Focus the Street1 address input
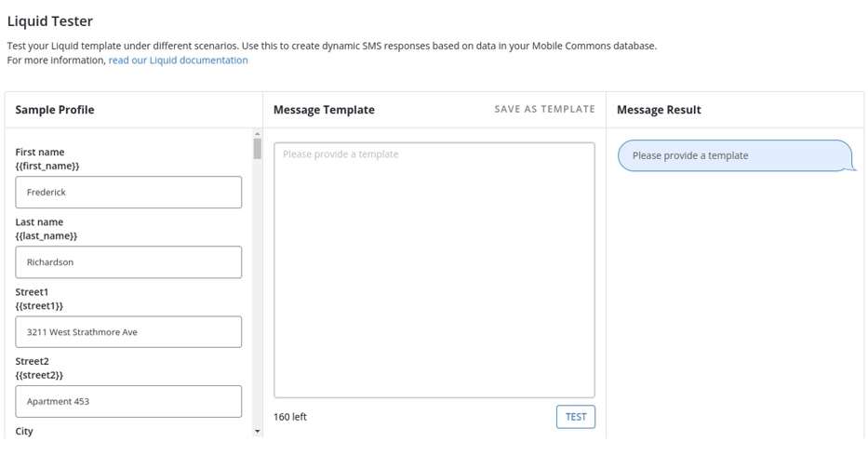 tap(128, 332)
